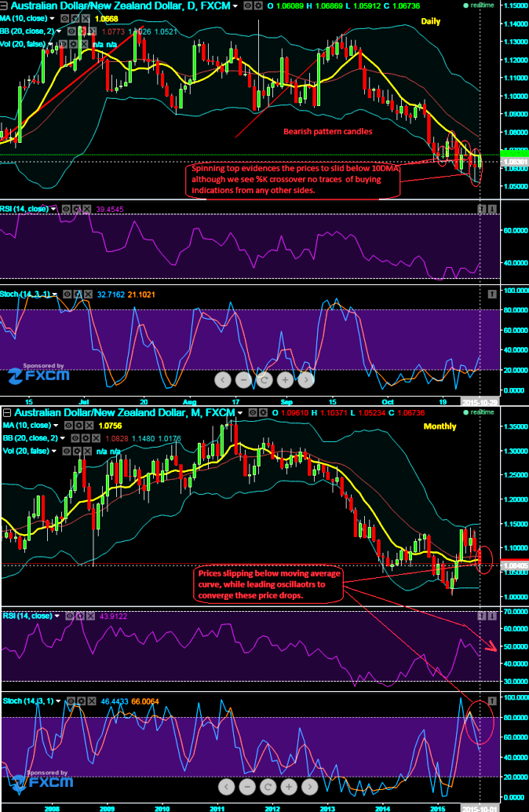Open Stoch (14, 3, 1) settings on Monthly chart

[x=82, y=701]
